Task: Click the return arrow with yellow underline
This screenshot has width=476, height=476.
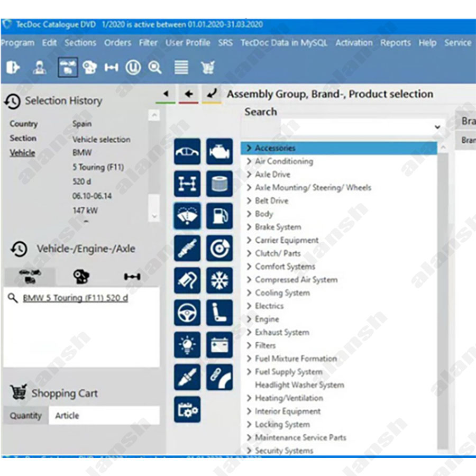Action: pyautogui.click(x=212, y=95)
